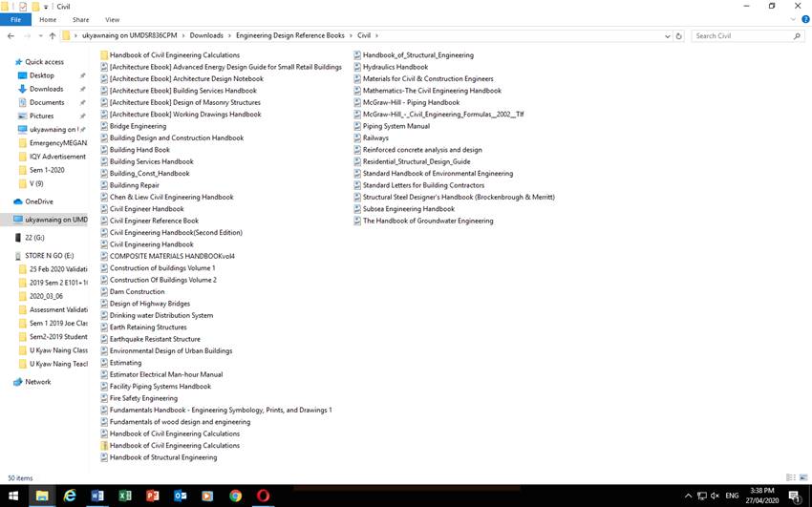Select Downloads in Quick access
The width and height of the screenshot is (812, 507).
click(x=46, y=89)
